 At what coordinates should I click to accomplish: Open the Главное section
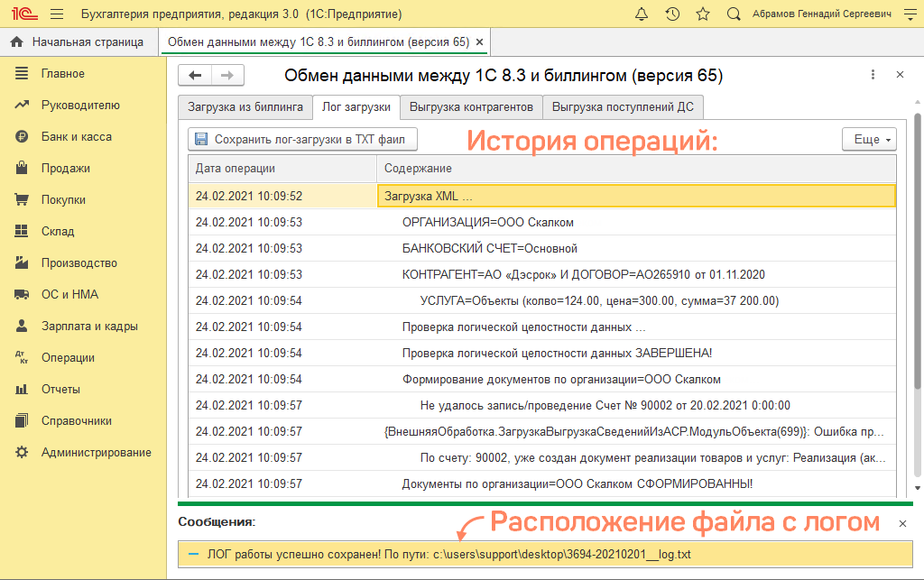point(62,74)
